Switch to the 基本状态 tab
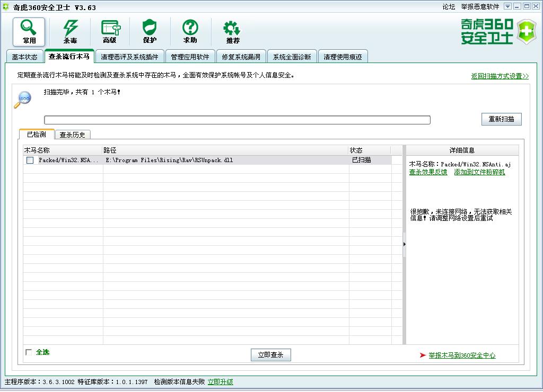This screenshot has width=543, height=392. click(x=24, y=57)
